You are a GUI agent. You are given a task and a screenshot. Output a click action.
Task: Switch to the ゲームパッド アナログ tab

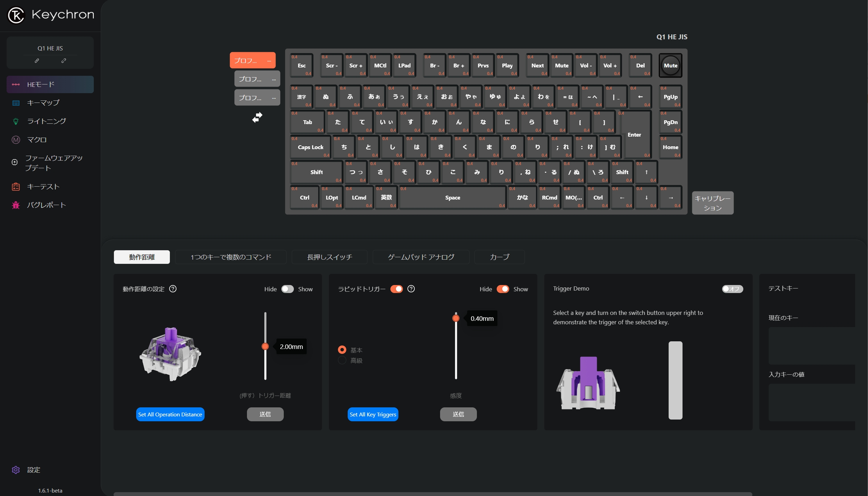click(421, 257)
